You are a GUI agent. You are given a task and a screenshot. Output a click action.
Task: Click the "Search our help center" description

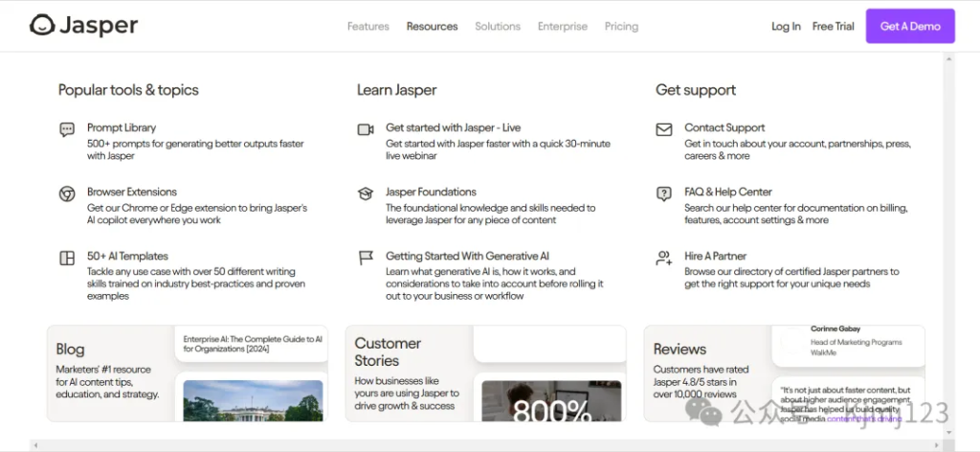point(795,214)
